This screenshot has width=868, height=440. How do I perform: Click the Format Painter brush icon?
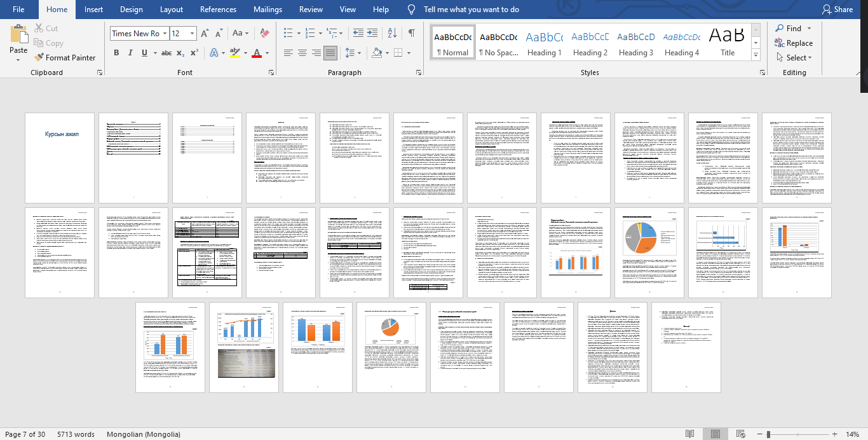coord(39,58)
